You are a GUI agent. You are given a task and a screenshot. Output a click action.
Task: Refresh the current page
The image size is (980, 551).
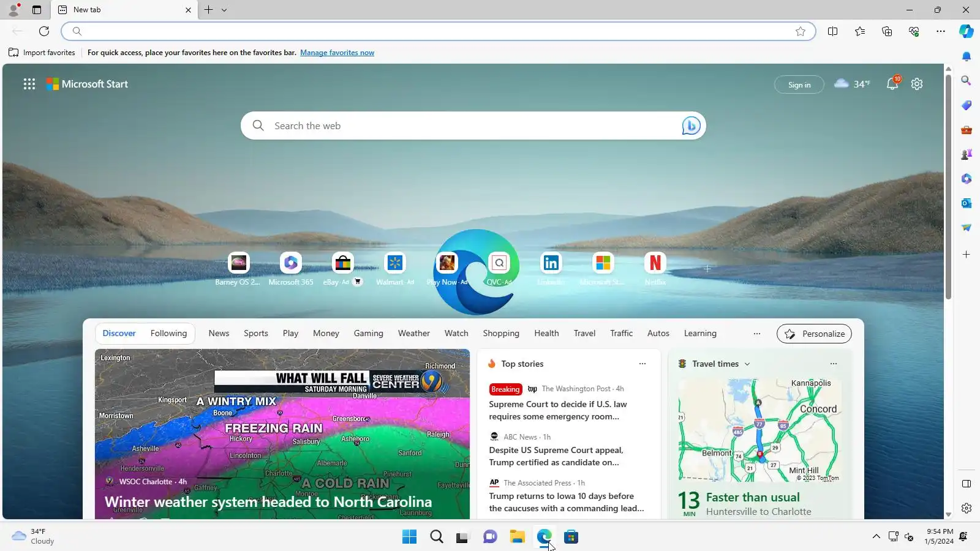coord(44,31)
